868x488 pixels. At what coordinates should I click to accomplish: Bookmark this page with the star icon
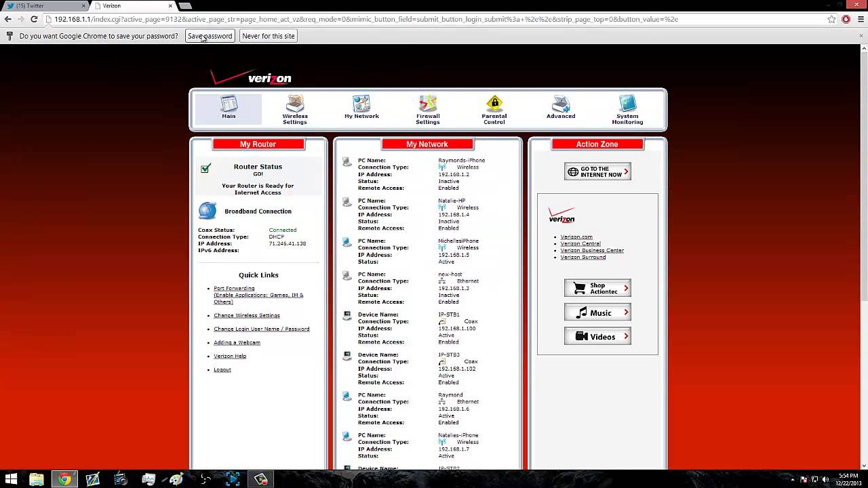[x=831, y=19]
